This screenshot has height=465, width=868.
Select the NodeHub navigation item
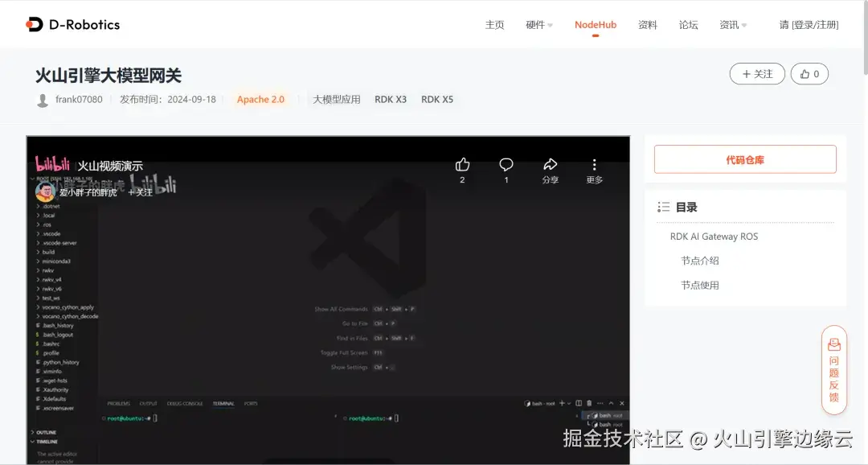(x=595, y=25)
